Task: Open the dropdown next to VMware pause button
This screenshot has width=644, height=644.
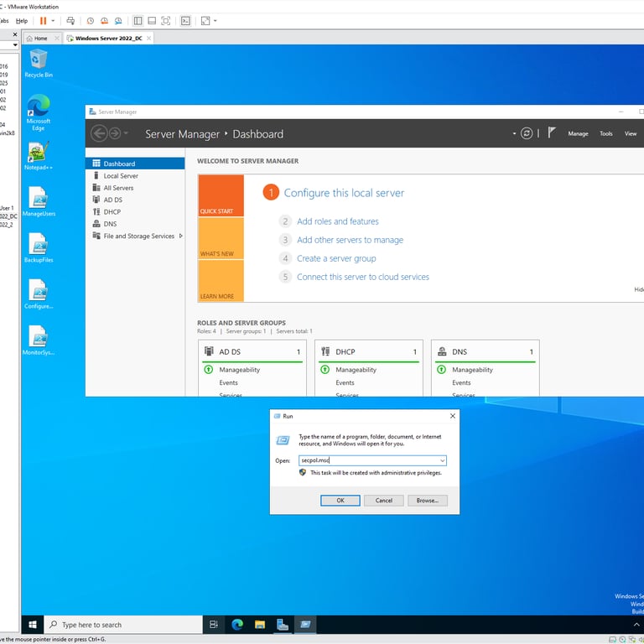Action: 53,20
